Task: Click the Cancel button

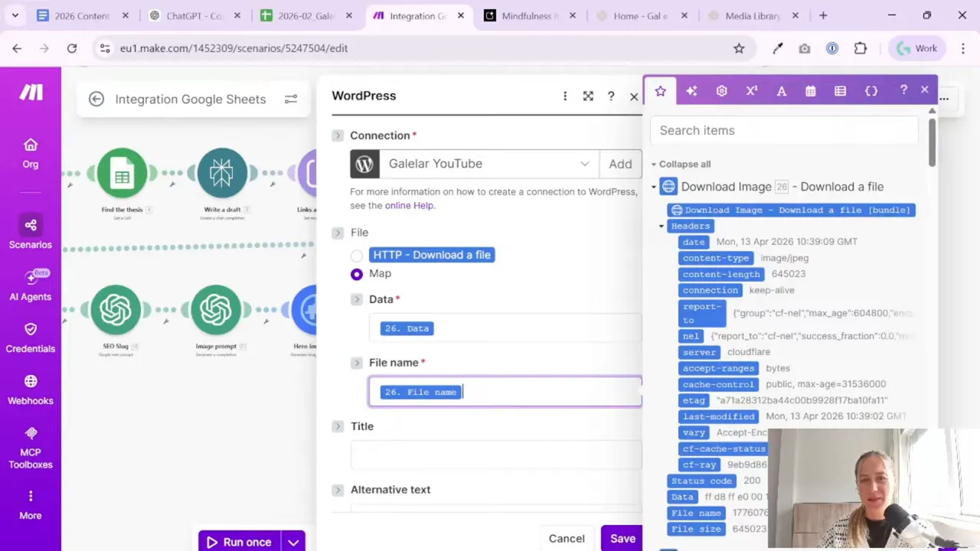Action: click(567, 538)
